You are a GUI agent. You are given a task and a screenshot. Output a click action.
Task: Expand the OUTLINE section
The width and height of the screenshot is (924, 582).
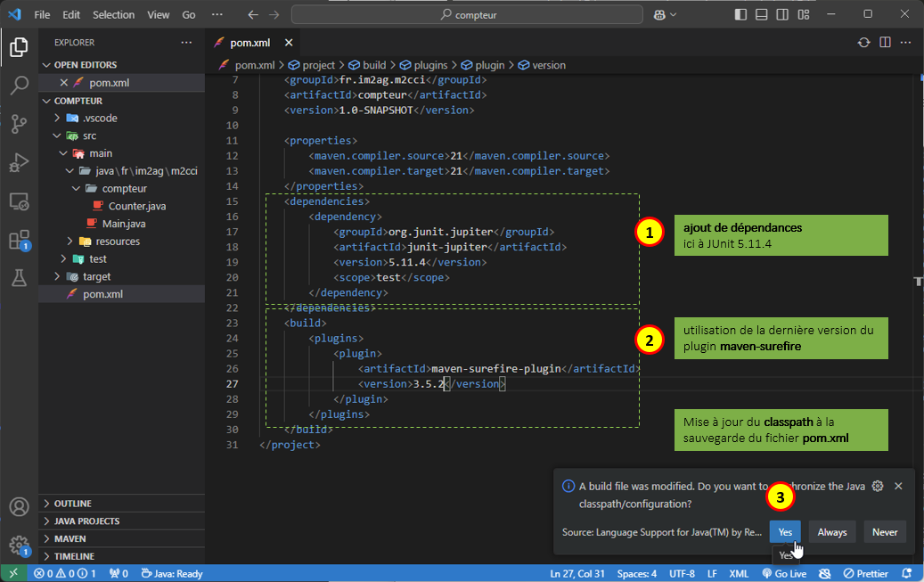73,504
